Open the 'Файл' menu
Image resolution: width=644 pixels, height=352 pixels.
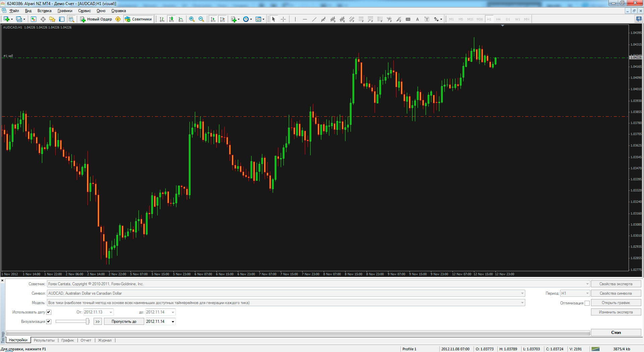pos(14,11)
